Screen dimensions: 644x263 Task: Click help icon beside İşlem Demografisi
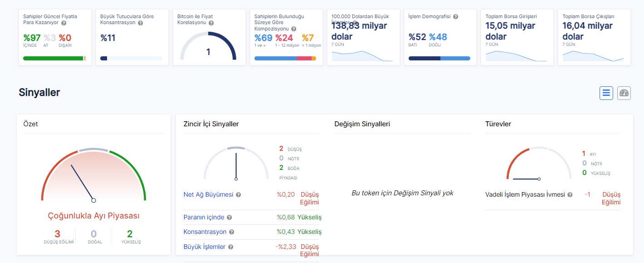(x=455, y=17)
